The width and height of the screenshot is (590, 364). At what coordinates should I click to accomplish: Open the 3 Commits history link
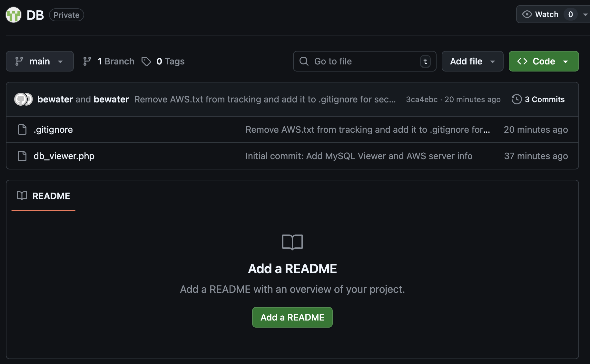click(x=544, y=99)
